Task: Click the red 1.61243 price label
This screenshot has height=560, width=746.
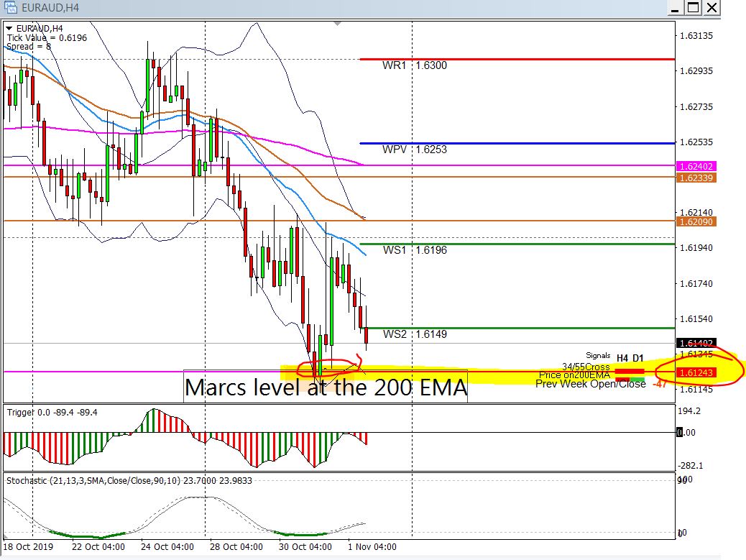Action: click(x=694, y=372)
